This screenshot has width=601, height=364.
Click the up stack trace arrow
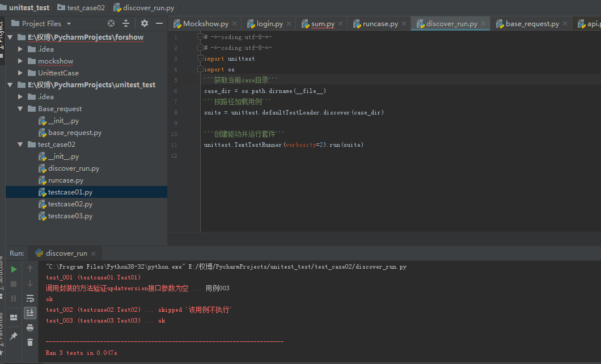click(30, 269)
